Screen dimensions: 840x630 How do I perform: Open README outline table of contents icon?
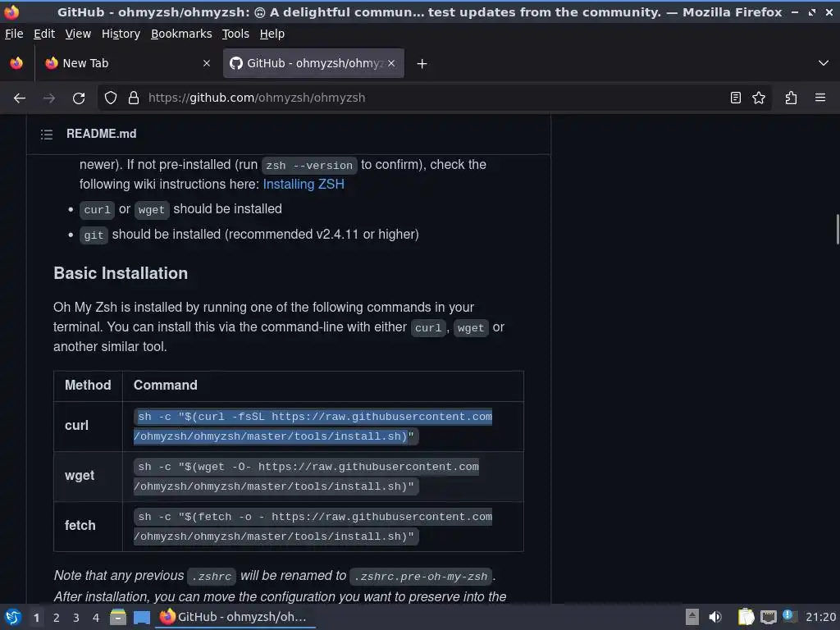click(x=47, y=134)
